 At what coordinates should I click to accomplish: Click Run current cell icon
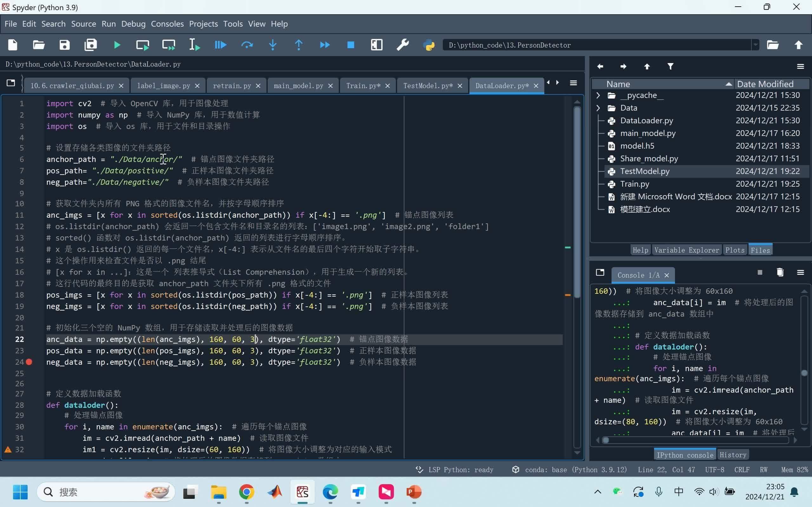click(143, 45)
